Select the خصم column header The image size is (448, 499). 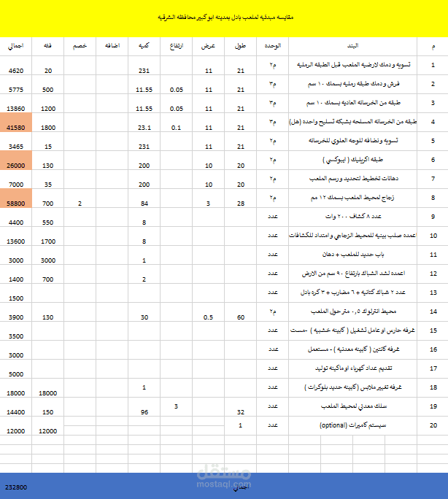pyautogui.click(x=80, y=47)
